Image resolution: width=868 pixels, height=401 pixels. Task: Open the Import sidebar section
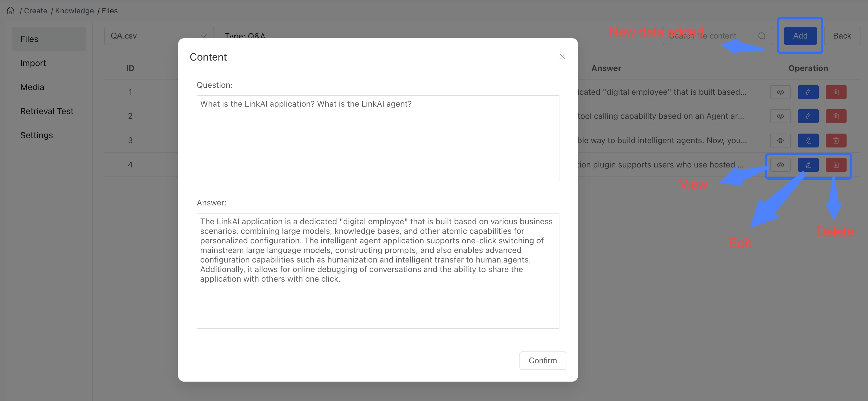pos(49,63)
